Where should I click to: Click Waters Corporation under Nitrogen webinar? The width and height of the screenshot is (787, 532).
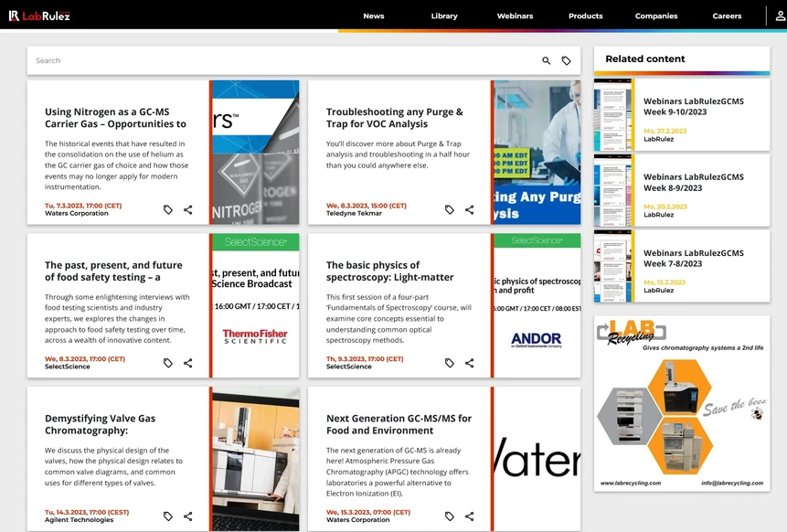pyautogui.click(x=76, y=213)
